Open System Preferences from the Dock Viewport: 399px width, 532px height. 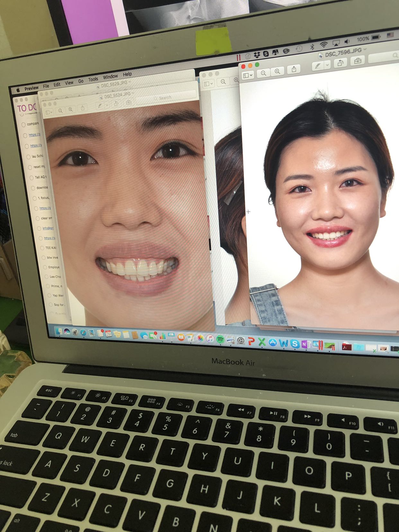coord(241,341)
